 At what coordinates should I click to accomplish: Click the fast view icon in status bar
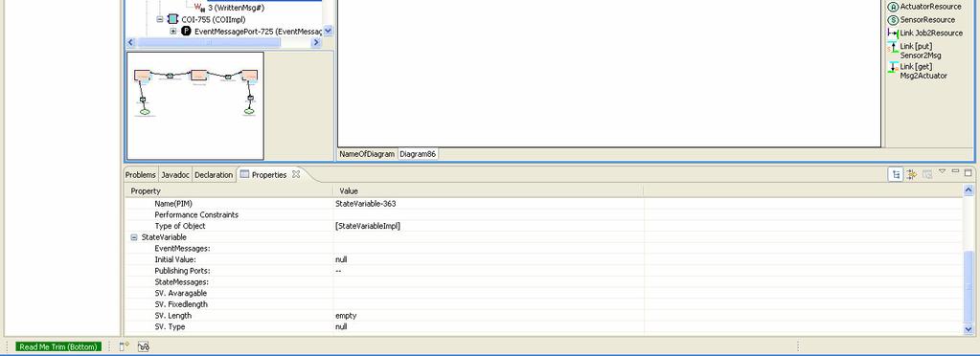pyautogui.click(x=124, y=346)
